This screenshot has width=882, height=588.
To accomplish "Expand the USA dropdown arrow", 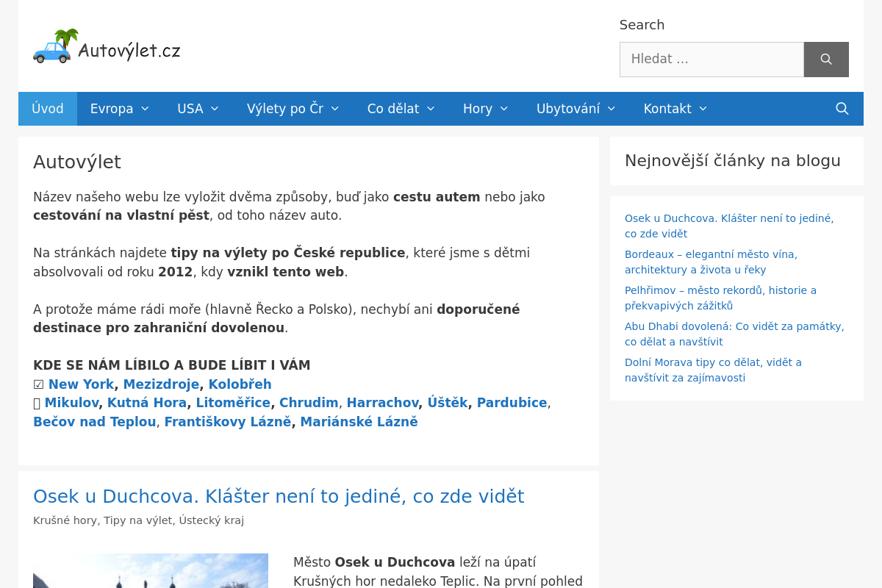I will [x=214, y=109].
